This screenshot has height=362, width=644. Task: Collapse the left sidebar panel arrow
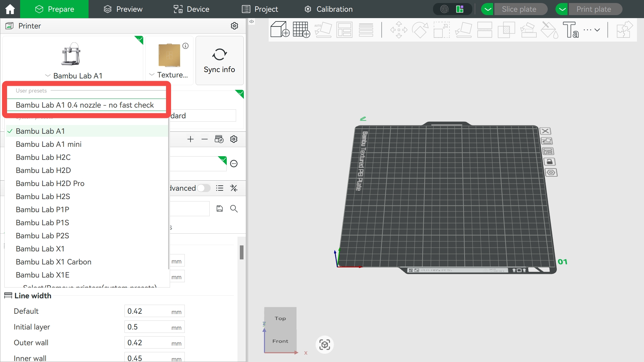[252, 21]
